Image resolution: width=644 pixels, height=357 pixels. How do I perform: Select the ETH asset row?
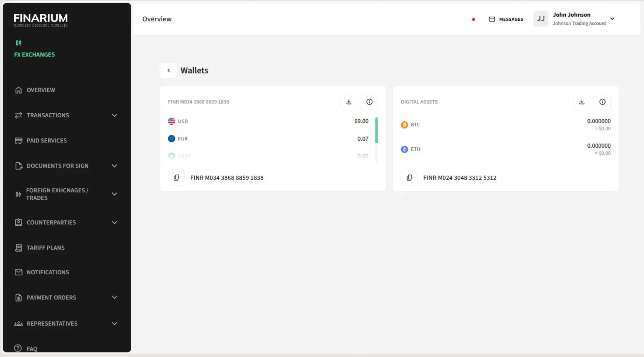pos(506,150)
